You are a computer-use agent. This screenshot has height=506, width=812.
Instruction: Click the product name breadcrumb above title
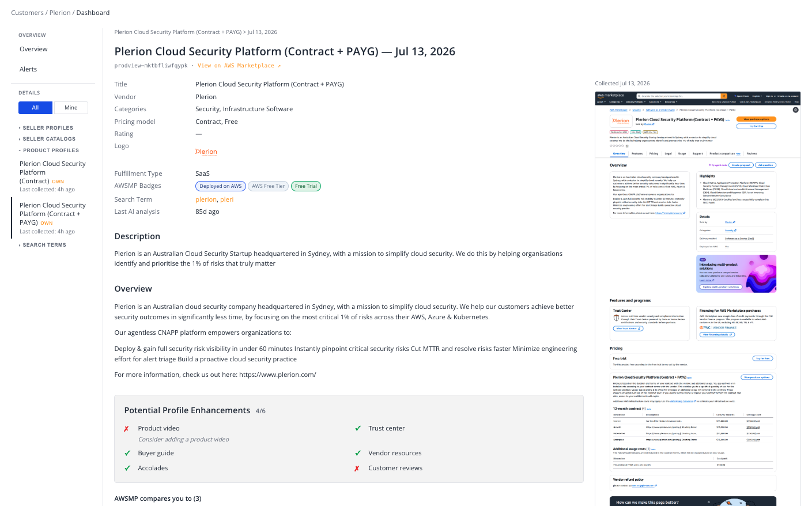pyautogui.click(x=178, y=32)
